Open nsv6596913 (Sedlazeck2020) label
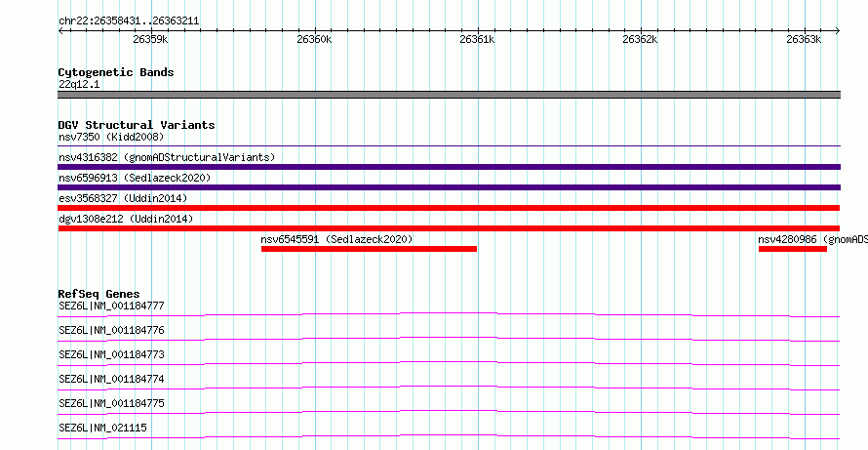 [135, 178]
